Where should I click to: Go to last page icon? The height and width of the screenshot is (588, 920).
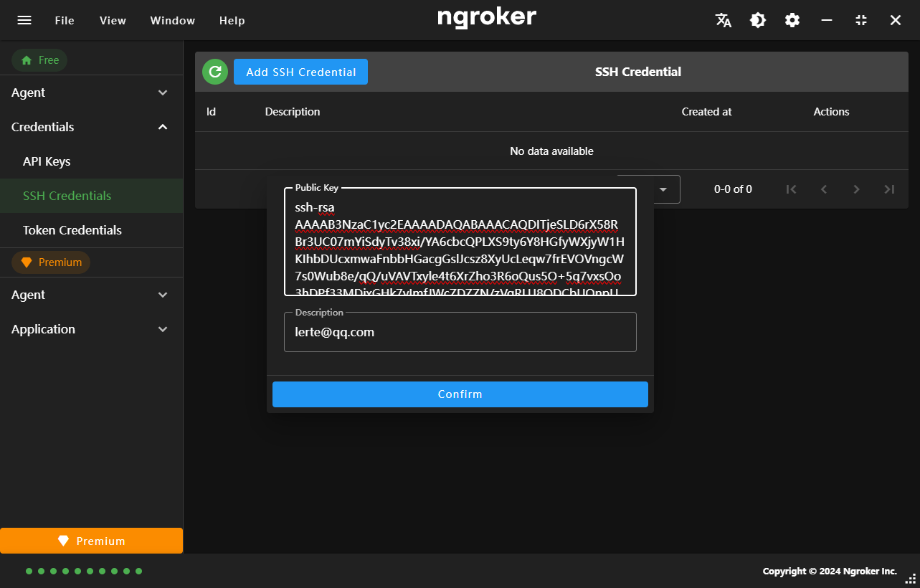point(889,189)
